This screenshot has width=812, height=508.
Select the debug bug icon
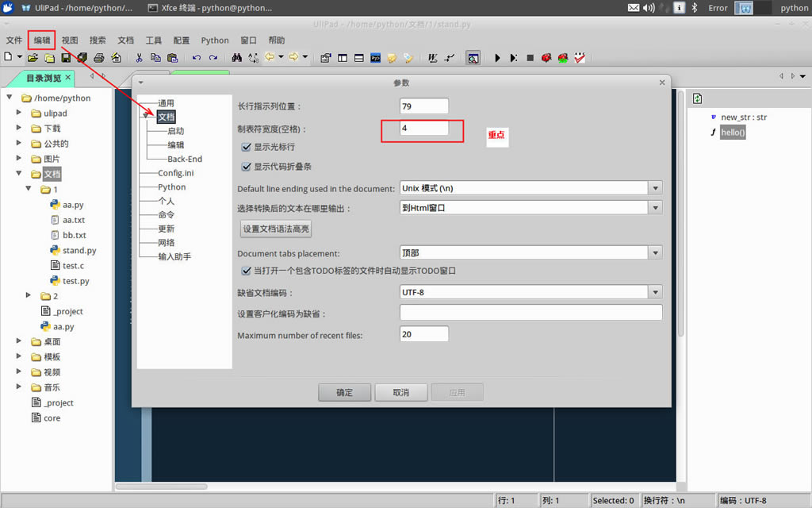(x=546, y=57)
